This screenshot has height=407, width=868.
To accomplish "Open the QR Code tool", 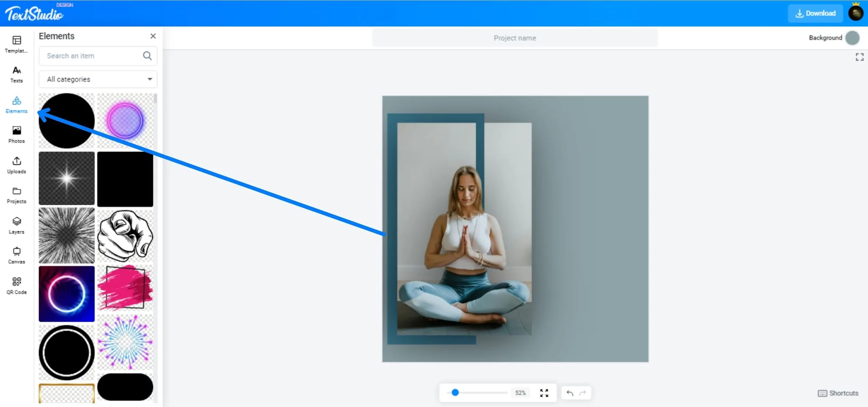I will tap(16, 286).
